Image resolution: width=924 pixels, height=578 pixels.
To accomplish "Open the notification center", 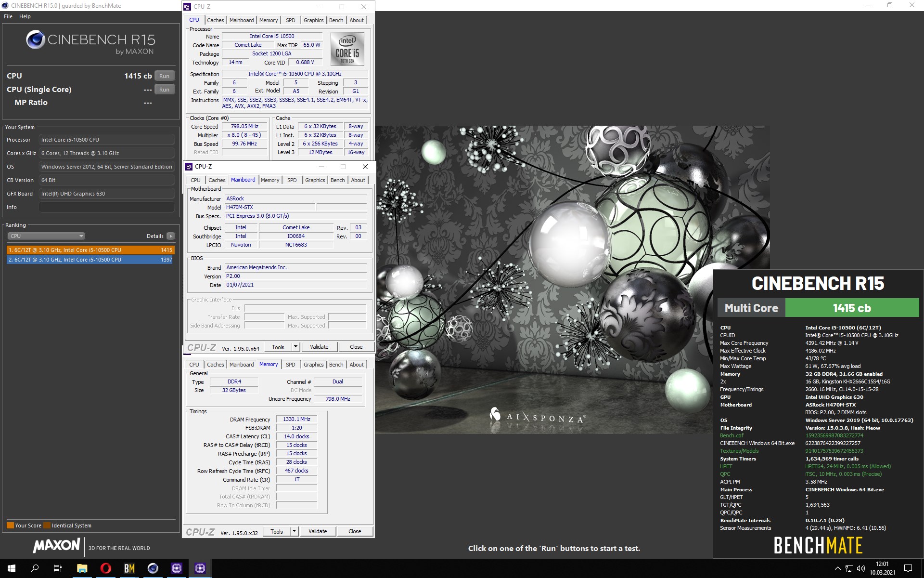I will [x=908, y=568].
